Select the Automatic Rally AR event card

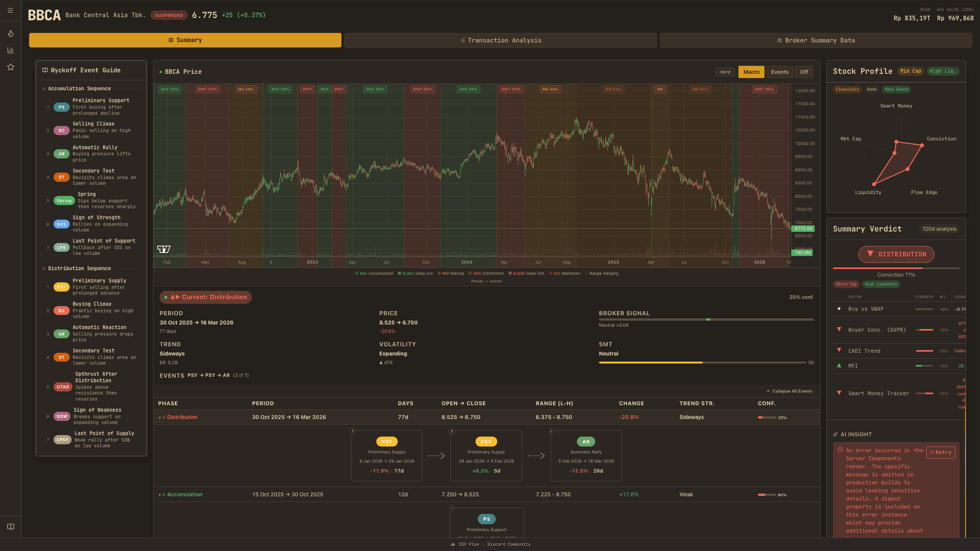tap(586, 455)
